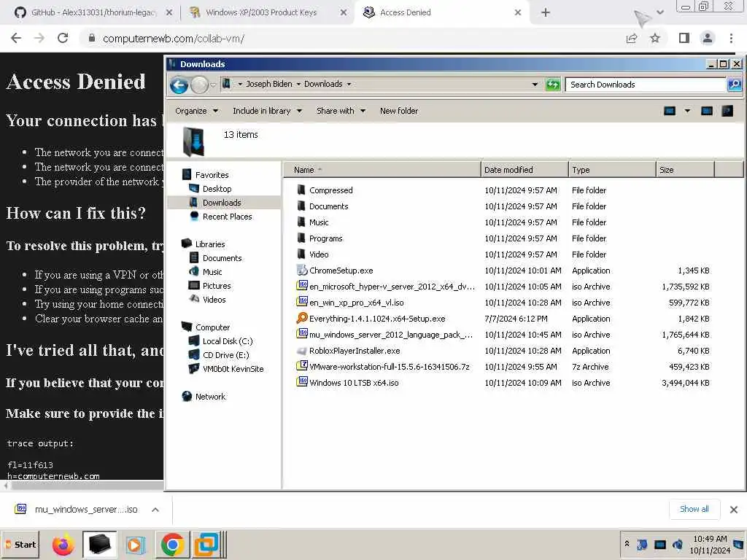This screenshot has height=560, width=747.
Task: Click the Explorer back arrow button
Action: (x=179, y=85)
